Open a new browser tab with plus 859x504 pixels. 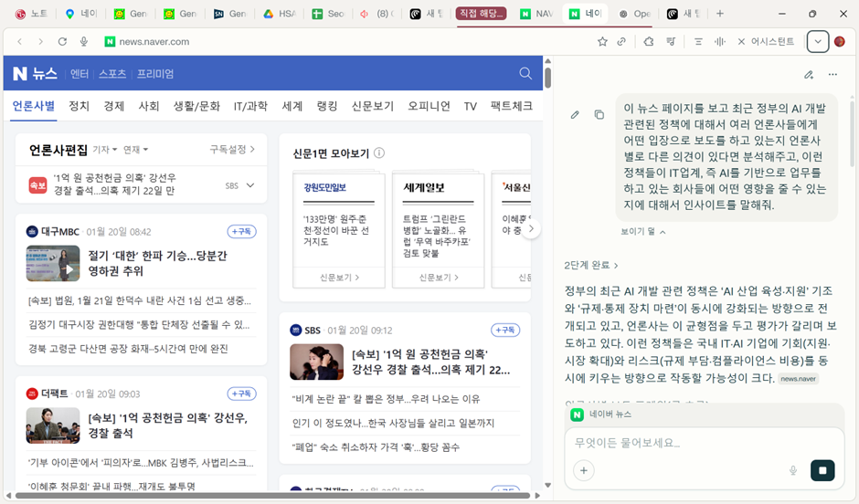coord(720,14)
